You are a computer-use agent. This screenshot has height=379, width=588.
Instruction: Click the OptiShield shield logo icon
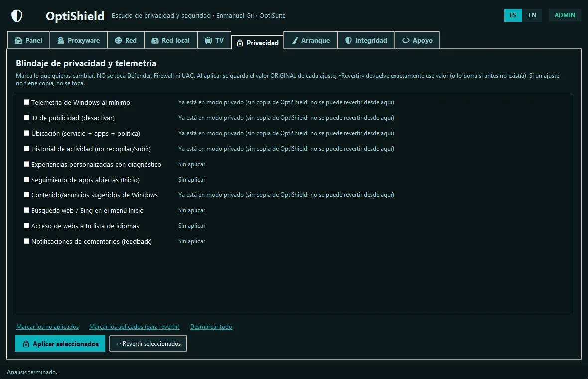pyautogui.click(x=17, y=16)
